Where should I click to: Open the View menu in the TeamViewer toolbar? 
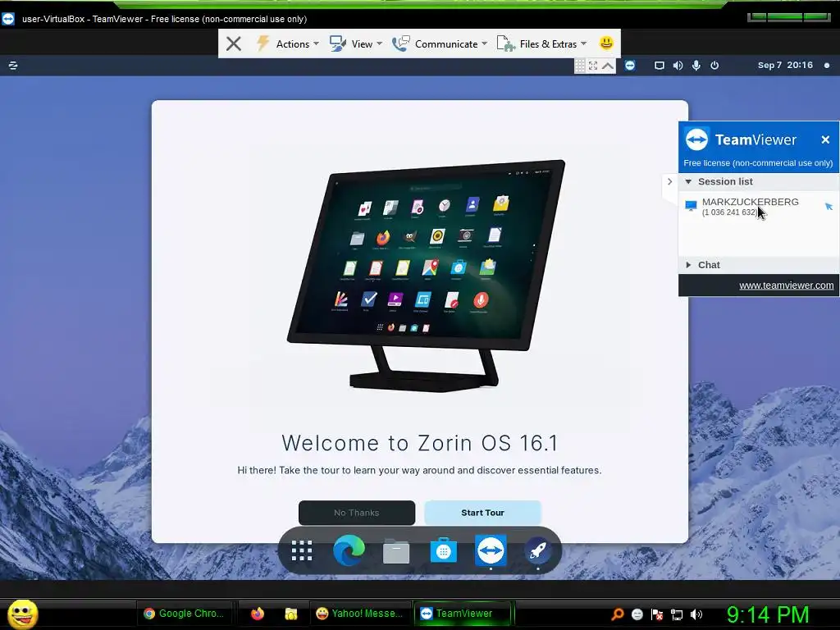click(356, 43)
